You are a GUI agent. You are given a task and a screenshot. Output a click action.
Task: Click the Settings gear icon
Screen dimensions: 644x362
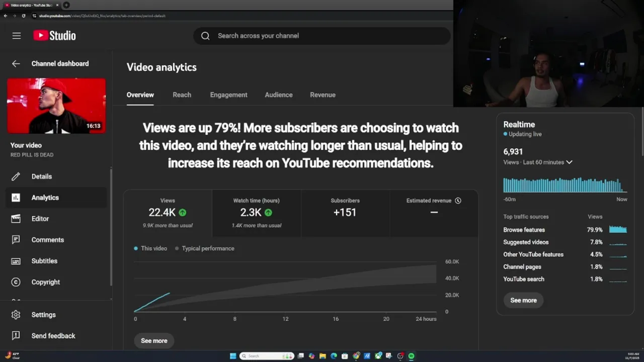(16, 315)
